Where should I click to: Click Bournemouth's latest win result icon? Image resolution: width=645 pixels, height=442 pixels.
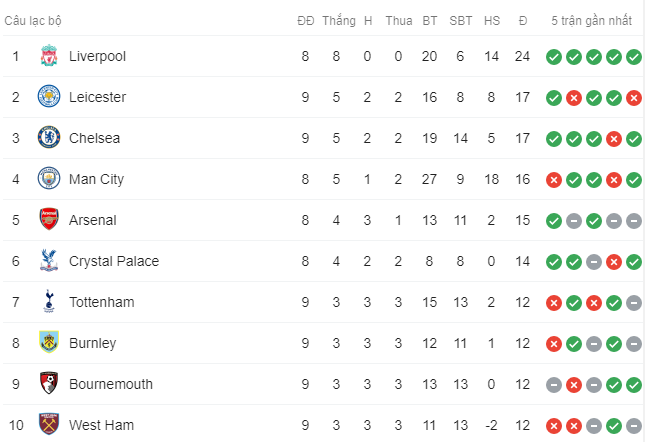point(634,385)
